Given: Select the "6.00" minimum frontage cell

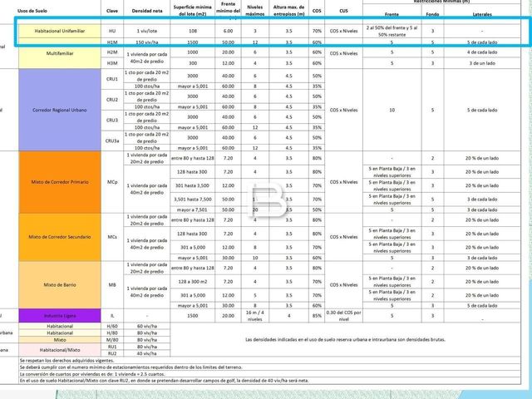Looking at the screenshot, I should coord(228,31).
